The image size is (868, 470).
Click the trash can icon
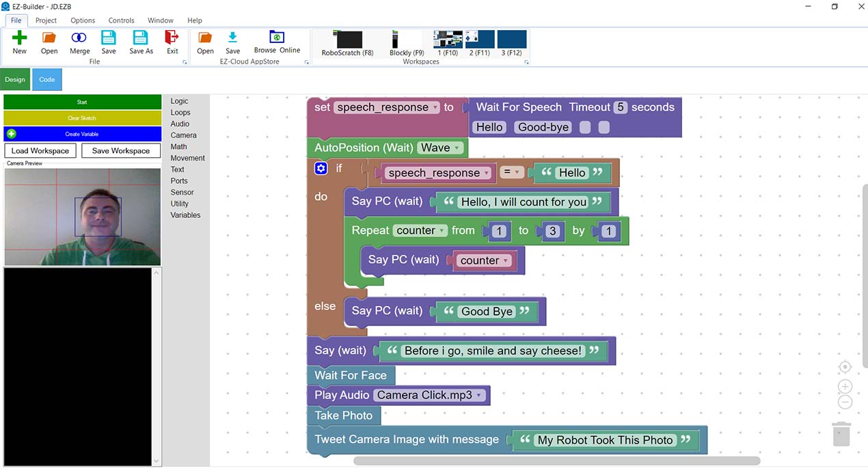pos(841,434)
